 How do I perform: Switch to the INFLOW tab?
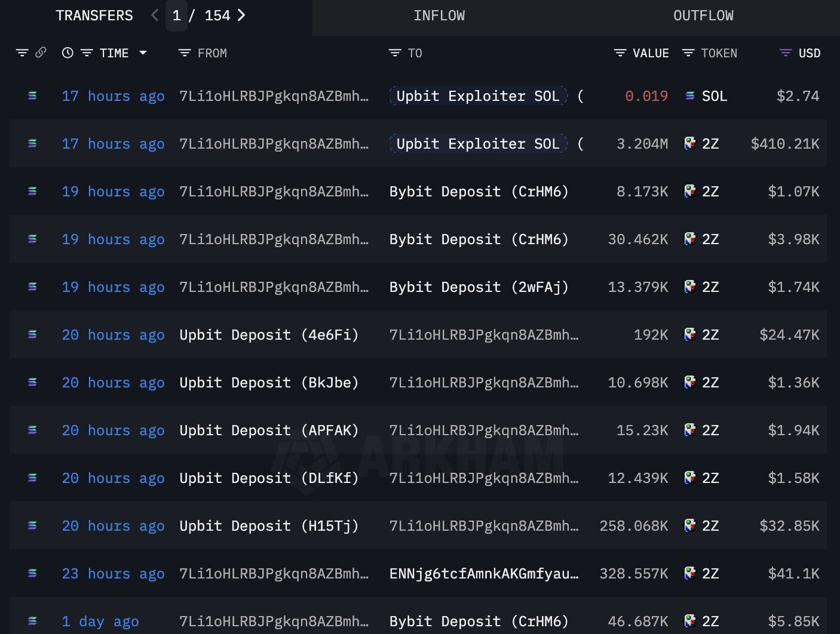click(x=439, y=16)
